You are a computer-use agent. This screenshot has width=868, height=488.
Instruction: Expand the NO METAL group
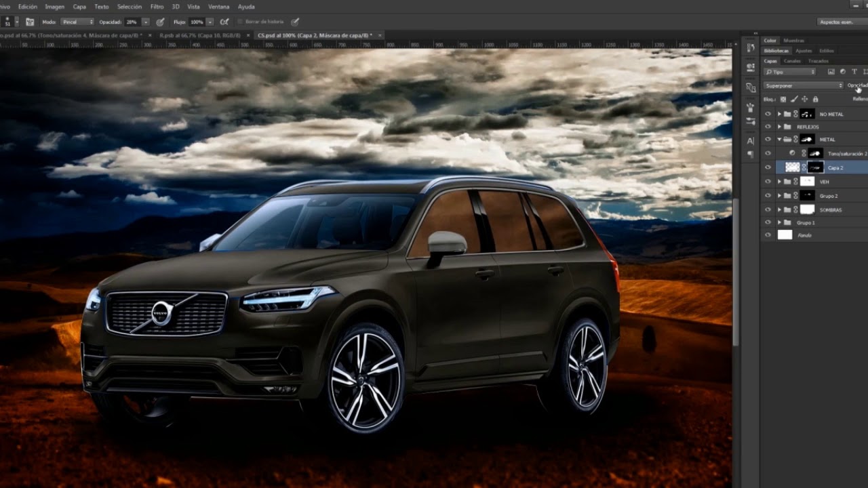point(779,114)
